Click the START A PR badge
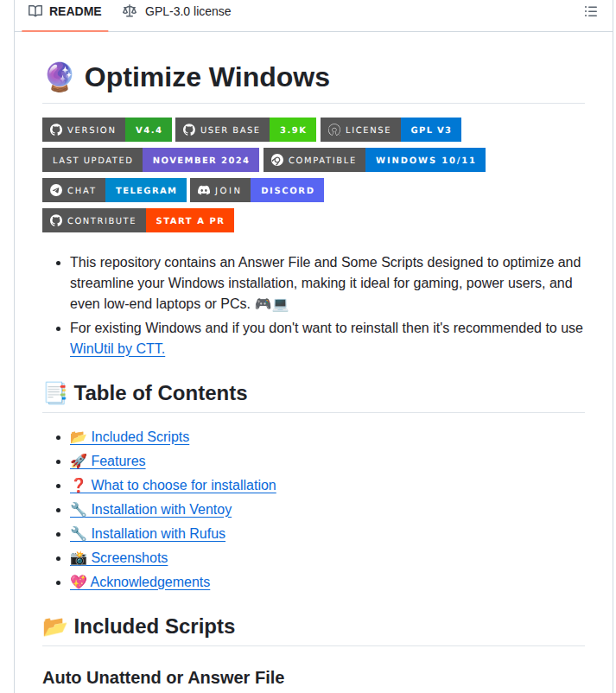This screenshot has width=616, height=693. pos(189,220)
